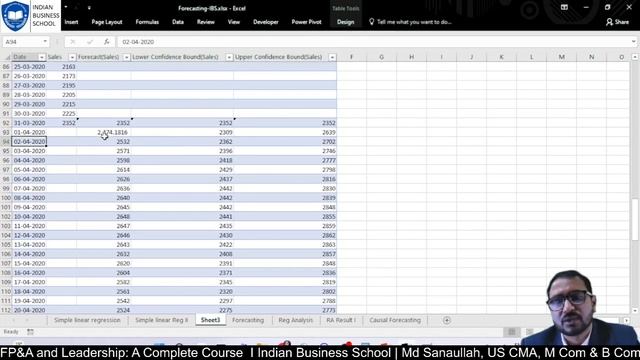This screenshot has height=360, width=640.
Task: Click the horizontal scrollbar right arrow
Action: (627, 321)
